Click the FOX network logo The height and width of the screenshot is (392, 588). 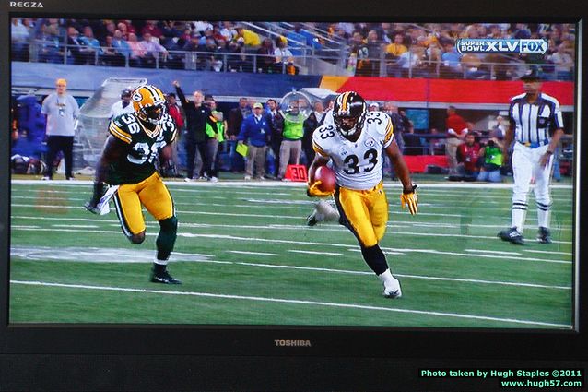click(533, 46)
